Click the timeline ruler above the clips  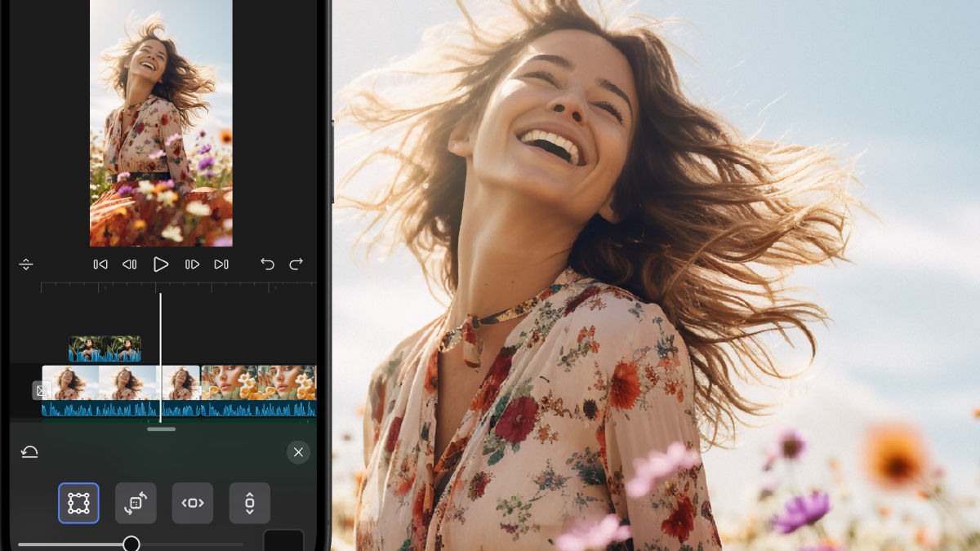pyautogui.click(x=178, y=287)
